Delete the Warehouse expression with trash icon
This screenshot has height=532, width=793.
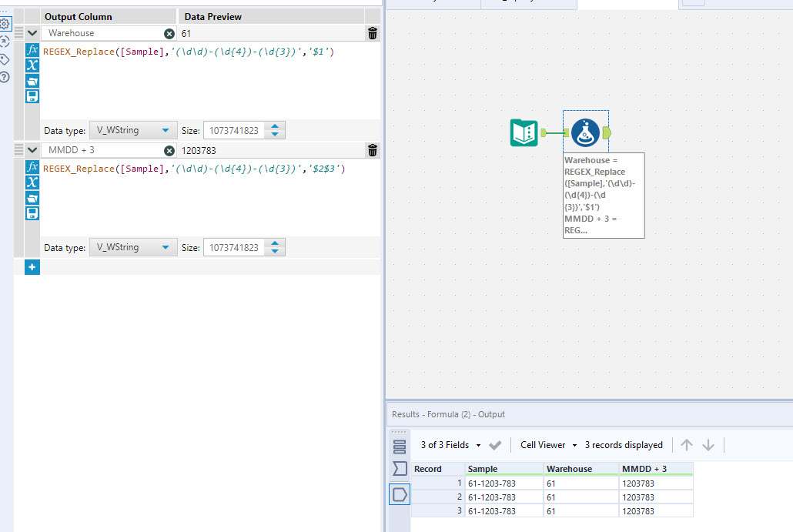(x=373, y=33)
